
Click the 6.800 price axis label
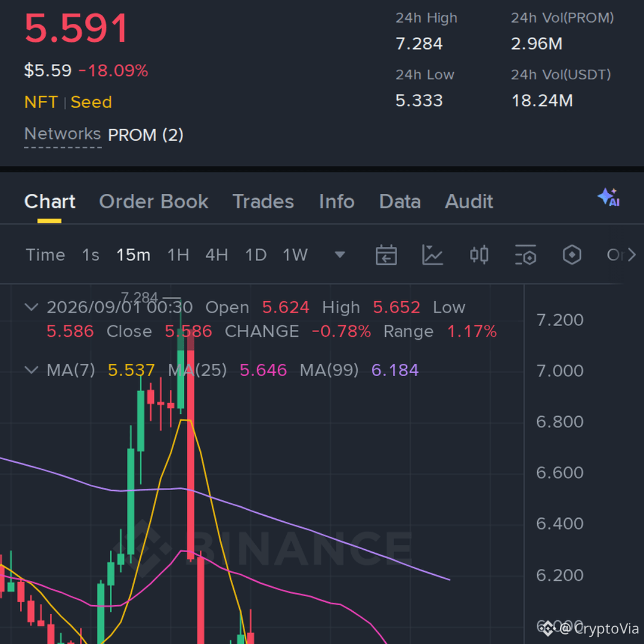pyautogui.click(x=560, y=422)
